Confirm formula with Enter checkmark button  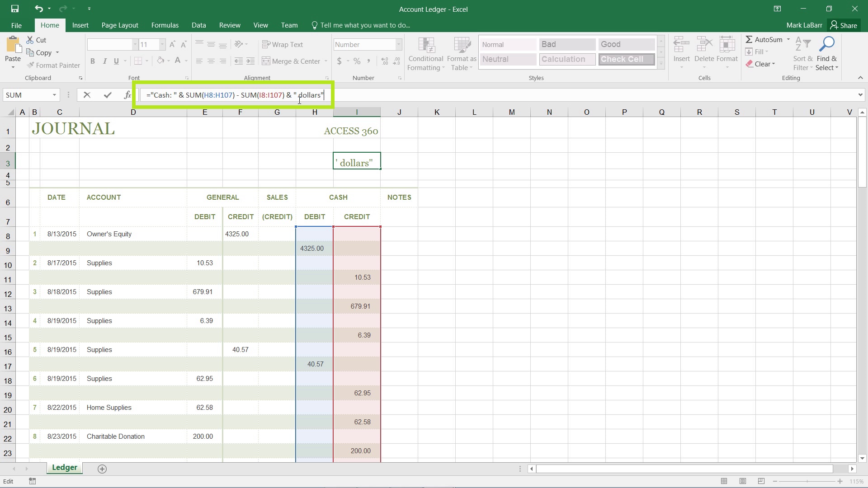click(107, 95)
